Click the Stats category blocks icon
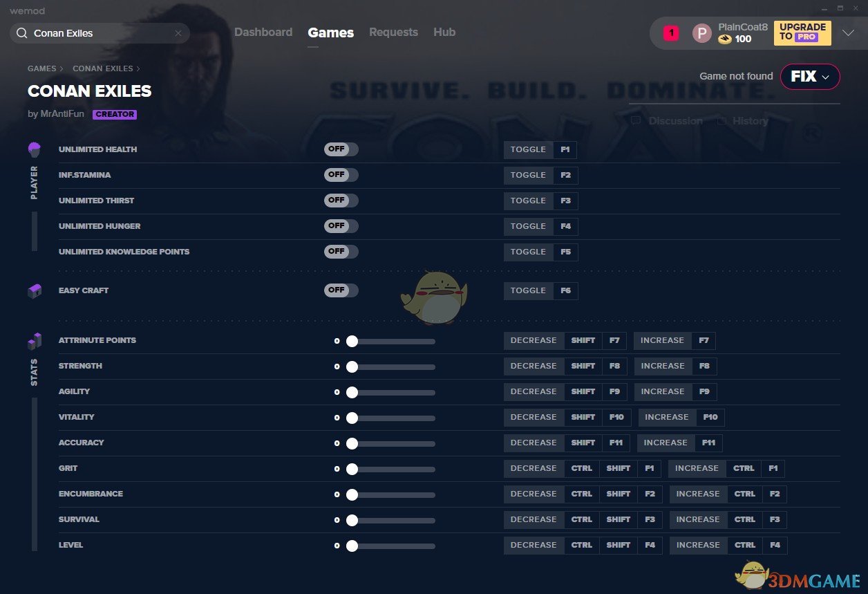This screenshot has height=594, width=868. [x=35, y=341]
